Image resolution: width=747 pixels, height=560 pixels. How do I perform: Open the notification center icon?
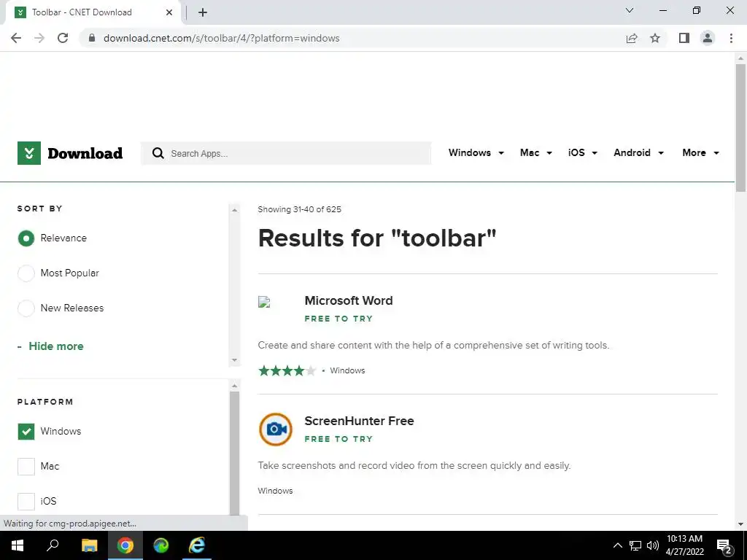tap(724, 546)
